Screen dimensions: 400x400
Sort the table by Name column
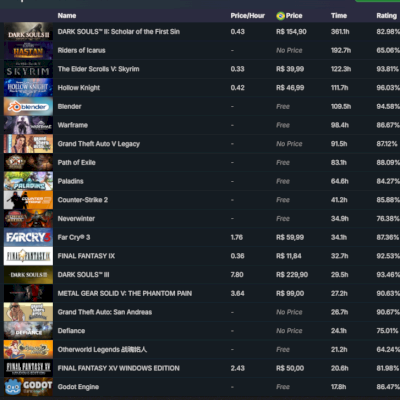tap(67, 16)
